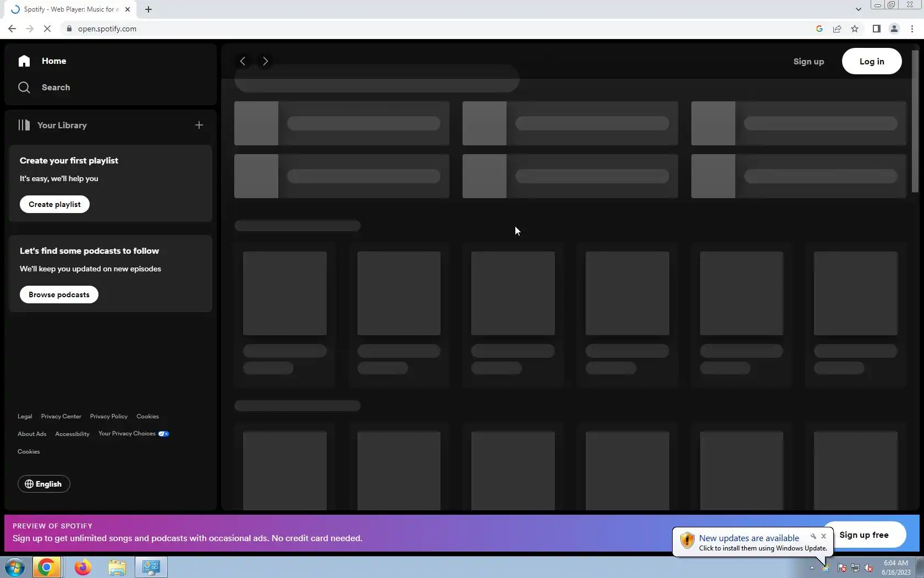Toggle the browser side panel

click(877, 29)
